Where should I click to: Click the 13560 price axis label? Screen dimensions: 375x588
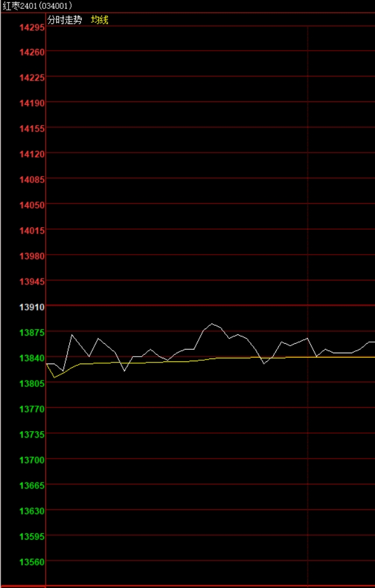point(32,562)
